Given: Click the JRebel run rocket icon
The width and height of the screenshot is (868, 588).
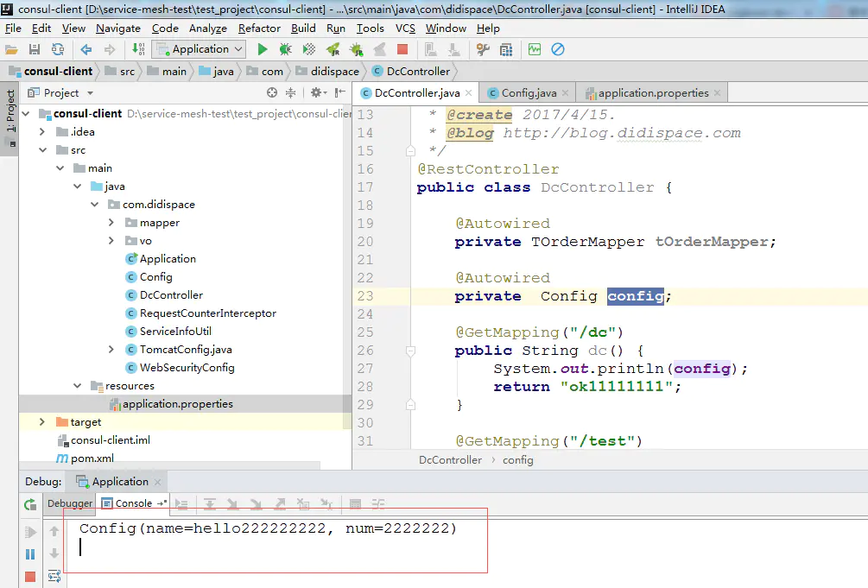Looking at the screenshot, I should [x=333, y=50].
